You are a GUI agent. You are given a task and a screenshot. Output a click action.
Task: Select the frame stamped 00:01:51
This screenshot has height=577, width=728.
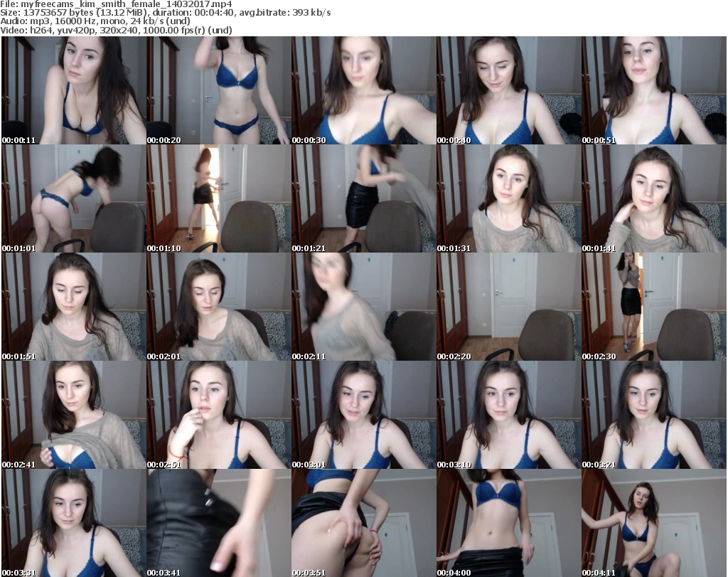coord(74,307)
